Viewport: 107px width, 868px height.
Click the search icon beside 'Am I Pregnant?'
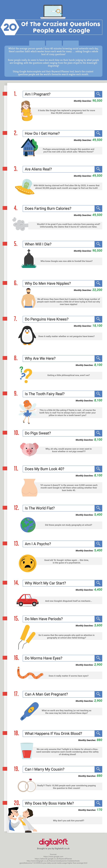[x=98, y=94]
